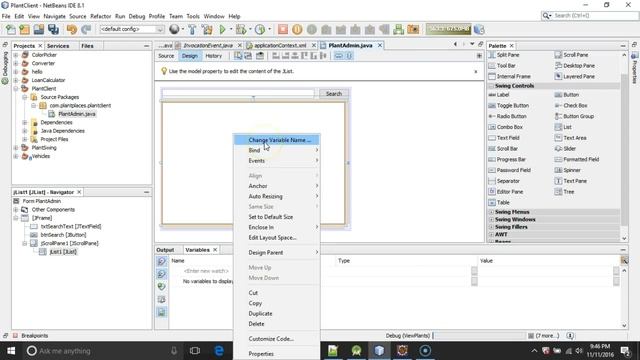The width and height of the screenshot is (640, 360).
Task: Click the green Run Project icon
Action: (222, 29)
